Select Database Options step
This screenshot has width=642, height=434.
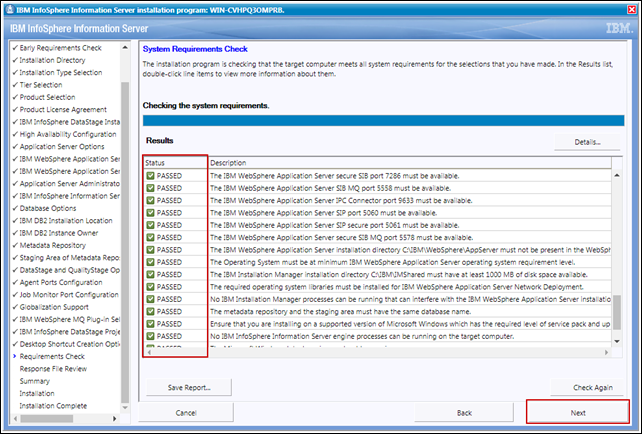(x=48, y=208)
